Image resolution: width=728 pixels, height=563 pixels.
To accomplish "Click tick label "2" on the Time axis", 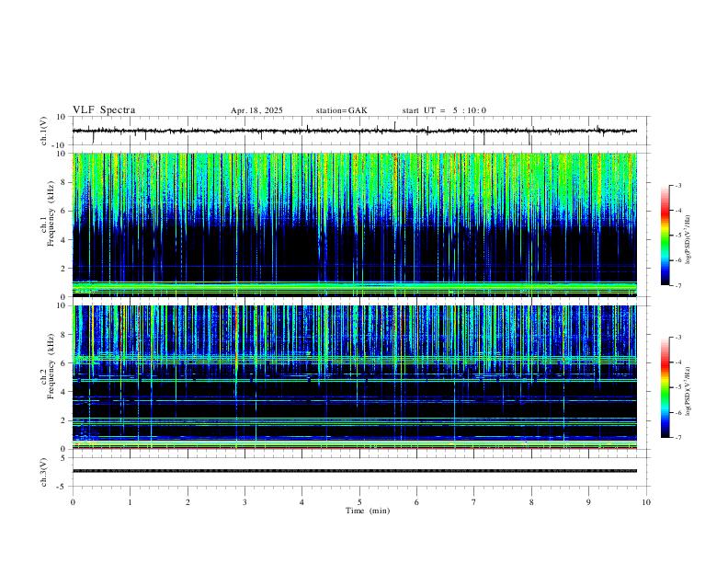I will [x=188, y=502].
